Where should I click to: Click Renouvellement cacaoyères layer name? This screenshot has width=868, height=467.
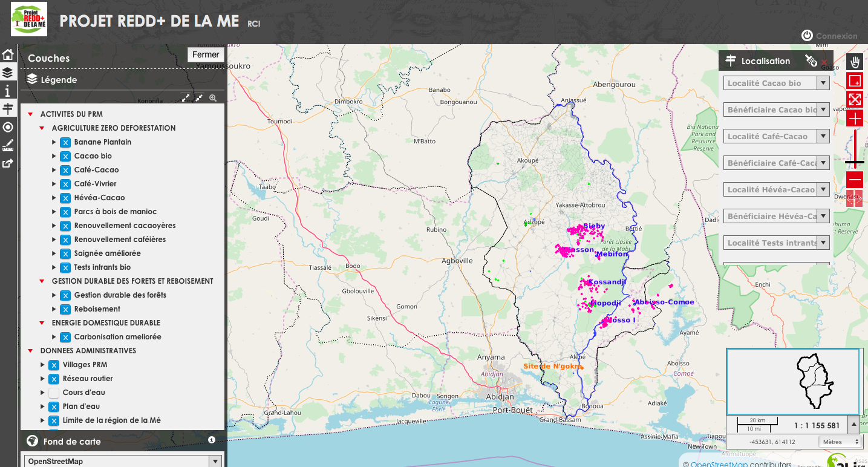point(125,226)
